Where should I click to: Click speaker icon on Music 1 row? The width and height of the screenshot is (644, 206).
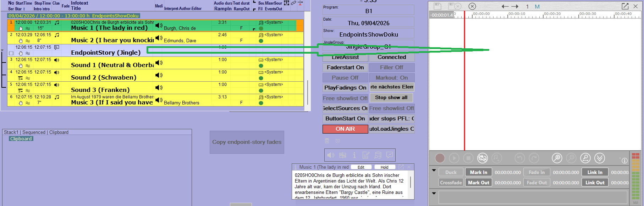click(x=159, y=26)
